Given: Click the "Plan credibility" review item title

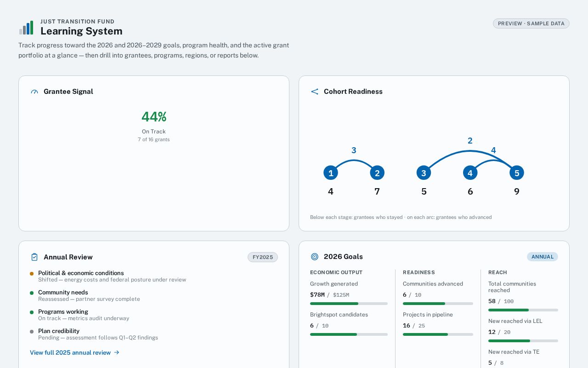Looking at the screenshot, I should click(59, 331).
